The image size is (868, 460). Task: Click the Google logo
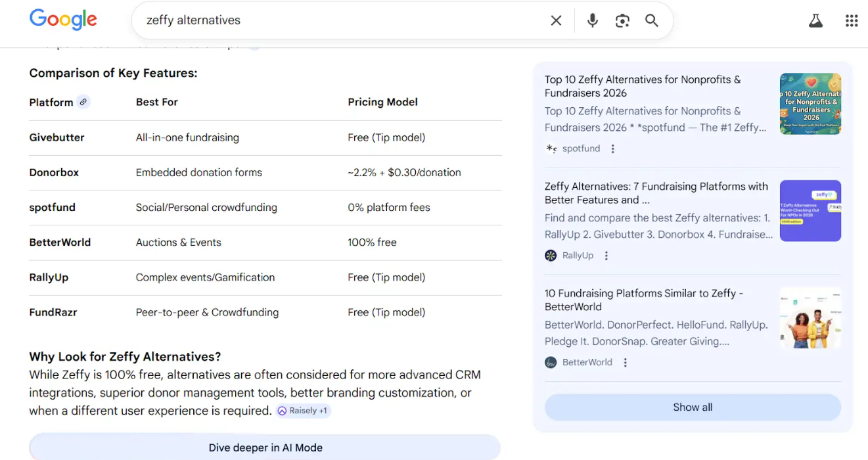coord(63,20)
